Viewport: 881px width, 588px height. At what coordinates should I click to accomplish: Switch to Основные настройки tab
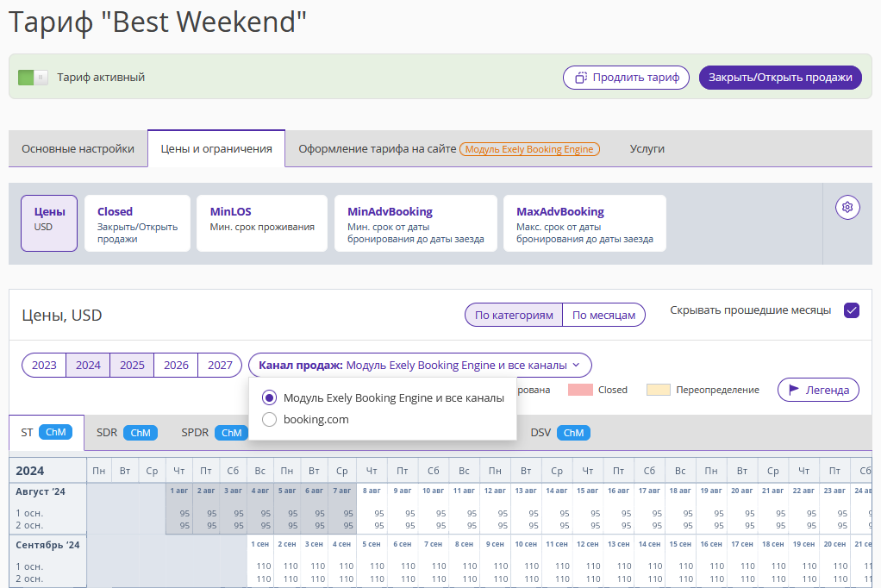click(x=78, y=149)
